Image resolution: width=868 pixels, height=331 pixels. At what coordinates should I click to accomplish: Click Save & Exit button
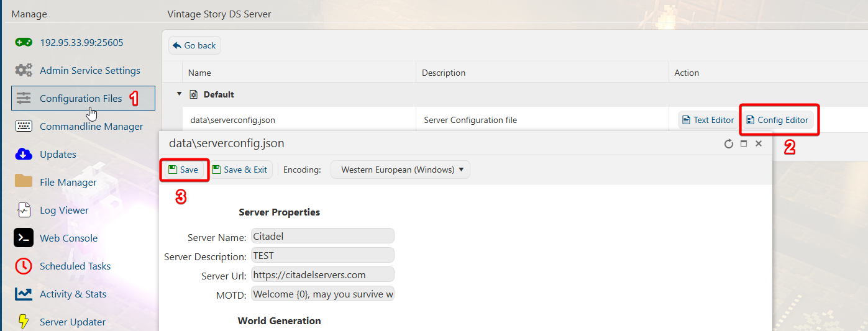click(240, 170)
